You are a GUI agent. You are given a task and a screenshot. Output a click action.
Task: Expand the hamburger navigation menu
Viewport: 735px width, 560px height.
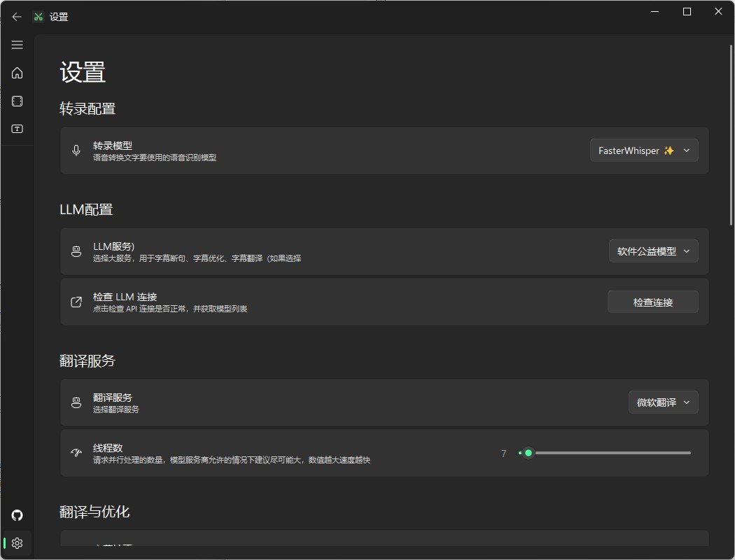tap(17, 45)
